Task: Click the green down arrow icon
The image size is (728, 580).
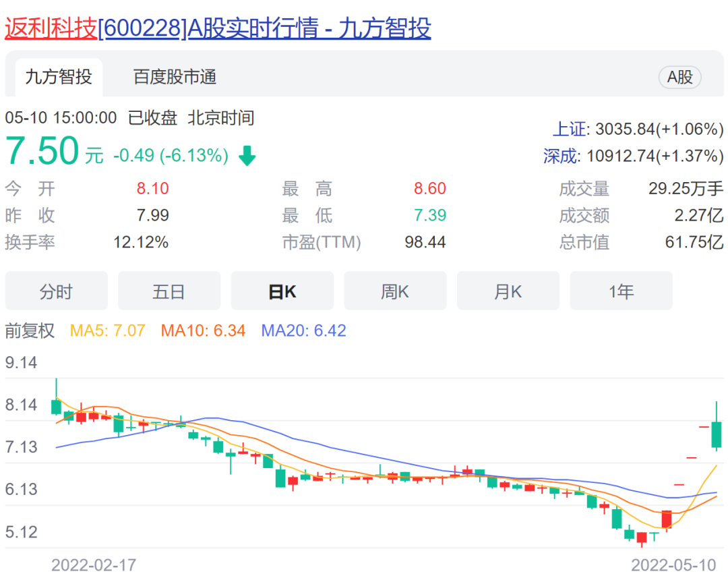Action: [247, 156]
